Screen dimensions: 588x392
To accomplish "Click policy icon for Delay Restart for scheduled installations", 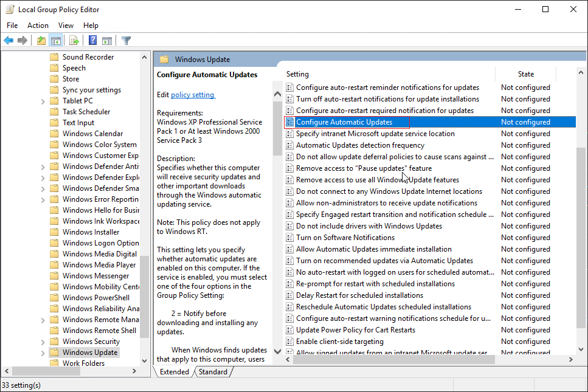I will (289, 295).
